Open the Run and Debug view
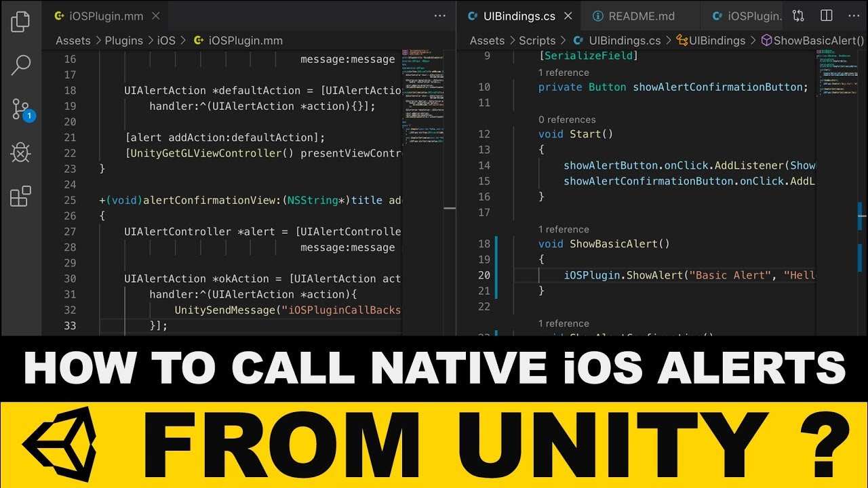Screen dimensions: 868x488 click(x=20, y=152)
